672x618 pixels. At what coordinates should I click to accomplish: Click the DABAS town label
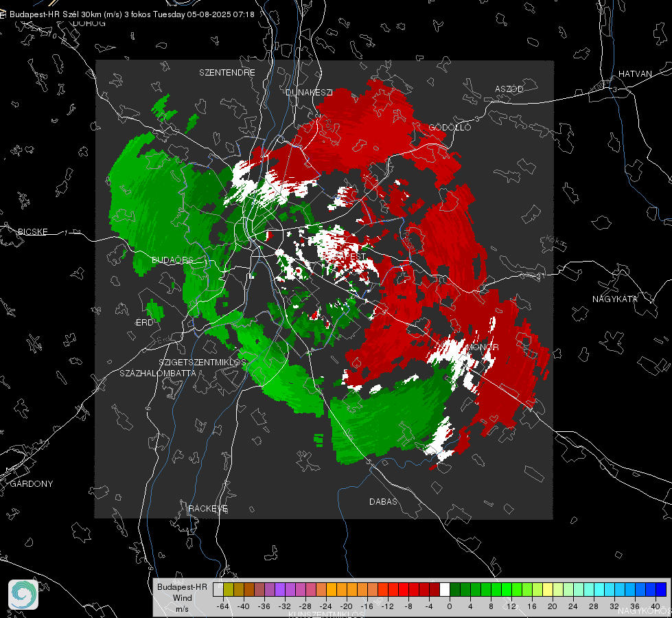coord(383,501)
